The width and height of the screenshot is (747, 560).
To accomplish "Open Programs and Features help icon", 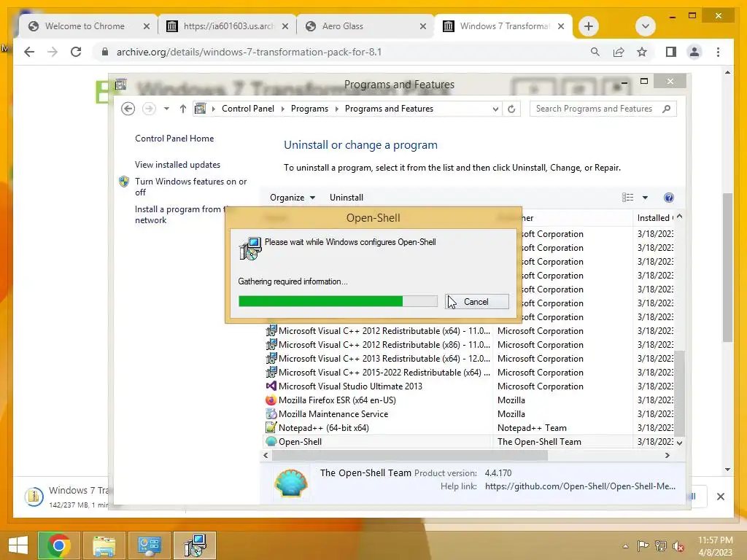I will 669,198.
